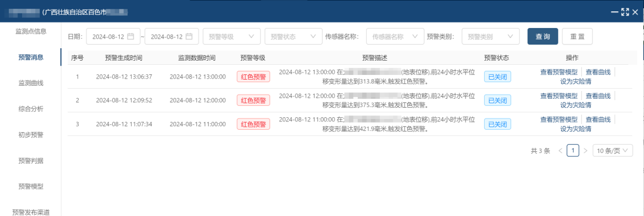
Task: Click the 预警等级 column header
Action: (253, 58)
